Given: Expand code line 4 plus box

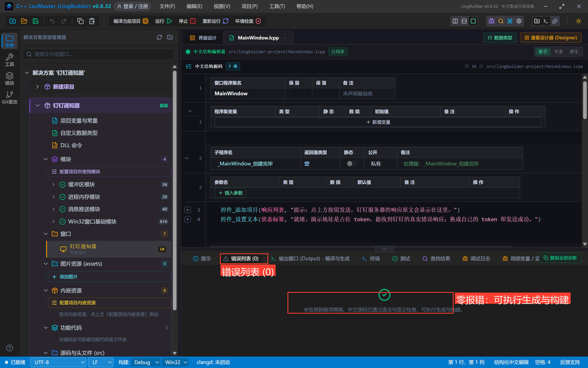Looking at the screenshot, I should 188,219.
